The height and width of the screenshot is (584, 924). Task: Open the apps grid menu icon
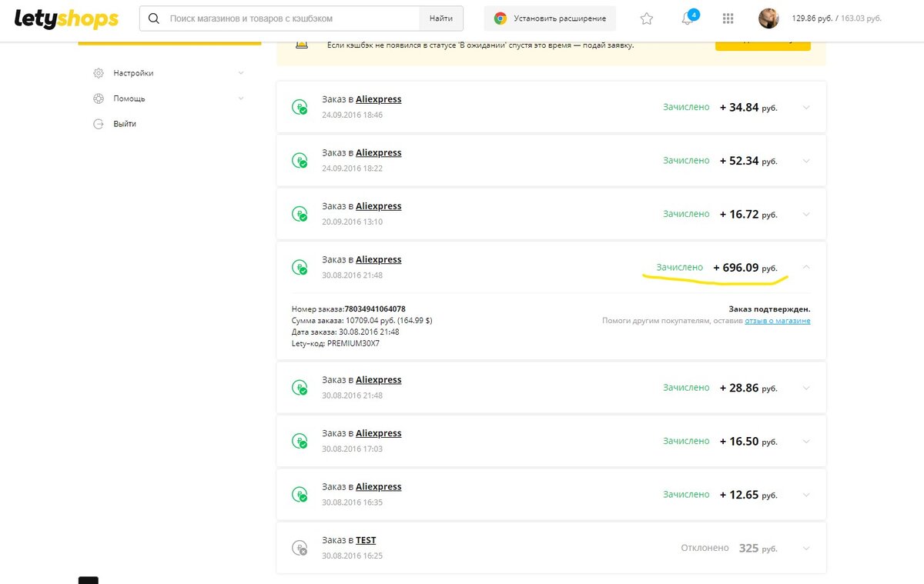728,18
